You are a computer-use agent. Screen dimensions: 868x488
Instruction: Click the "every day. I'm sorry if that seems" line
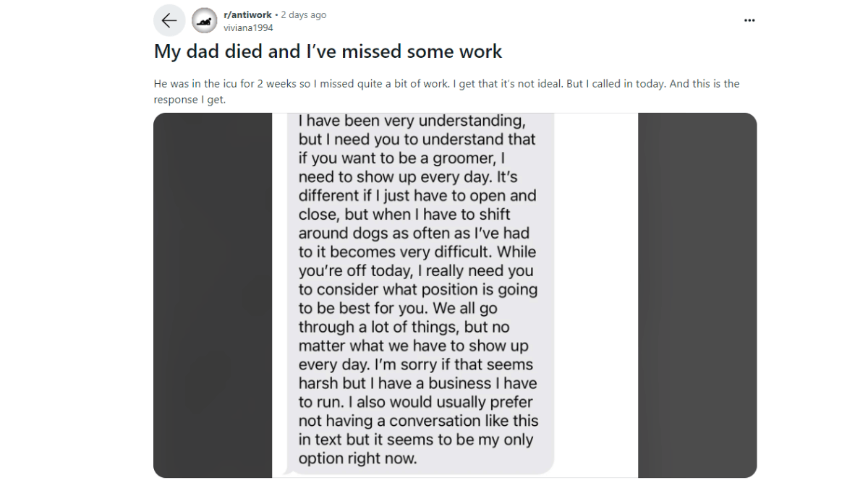click(x=415, y=364)
